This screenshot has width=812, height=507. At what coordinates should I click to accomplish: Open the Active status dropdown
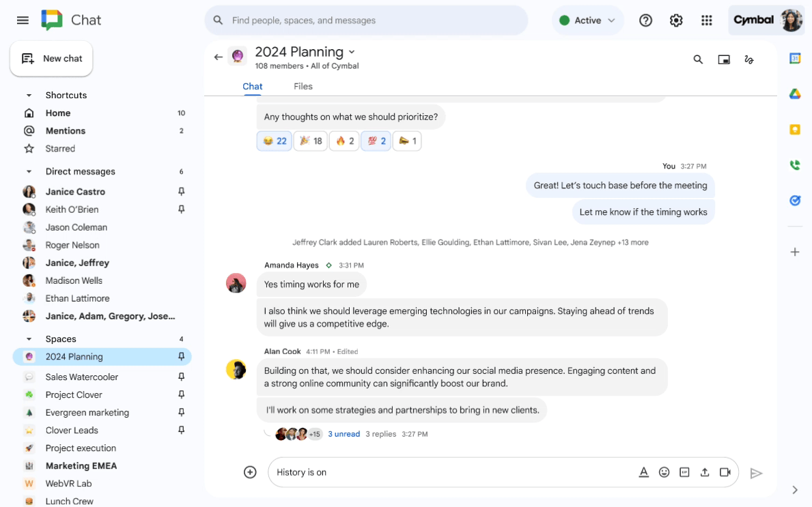tap(587, 20)
